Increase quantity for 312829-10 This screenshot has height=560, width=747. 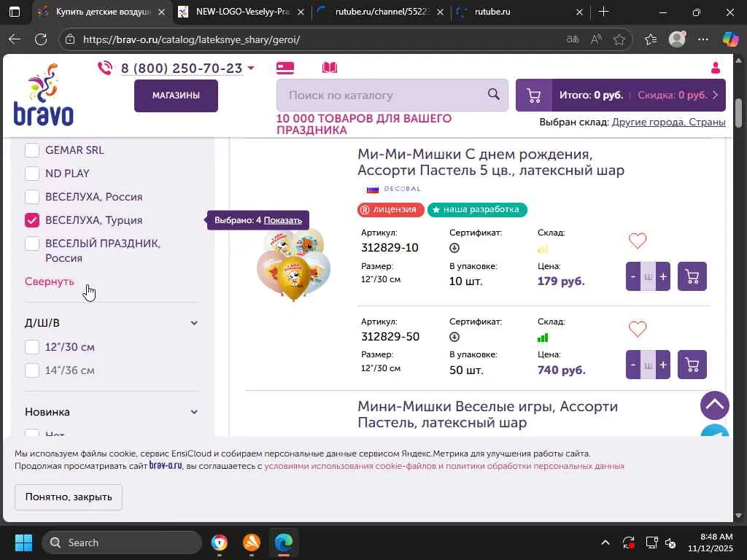(662, 276)
